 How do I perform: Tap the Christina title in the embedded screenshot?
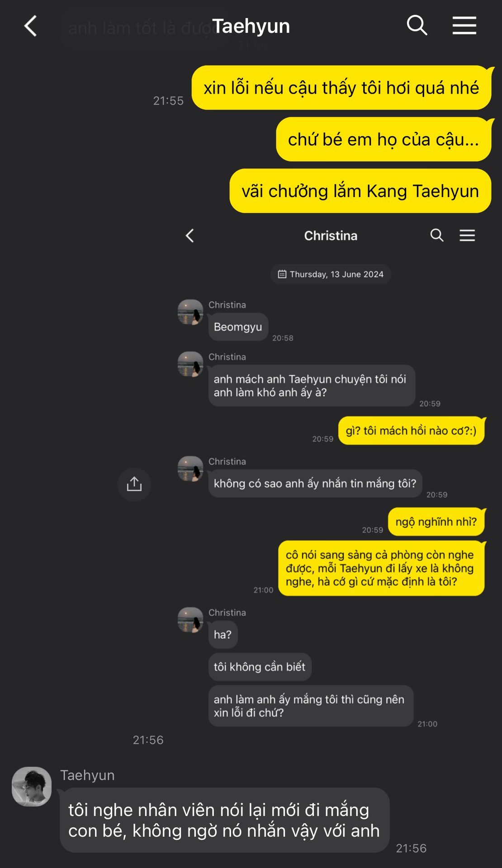[331, 236]
